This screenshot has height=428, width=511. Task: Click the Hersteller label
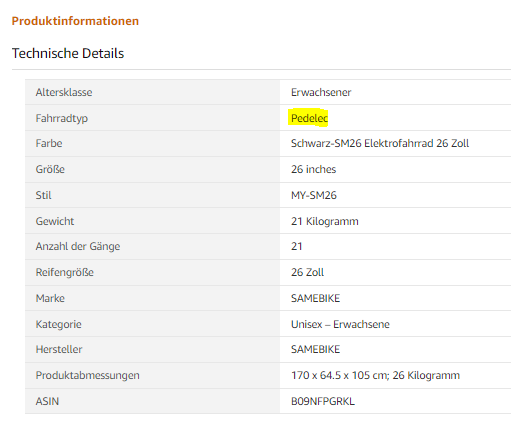[x=59, y=349]
